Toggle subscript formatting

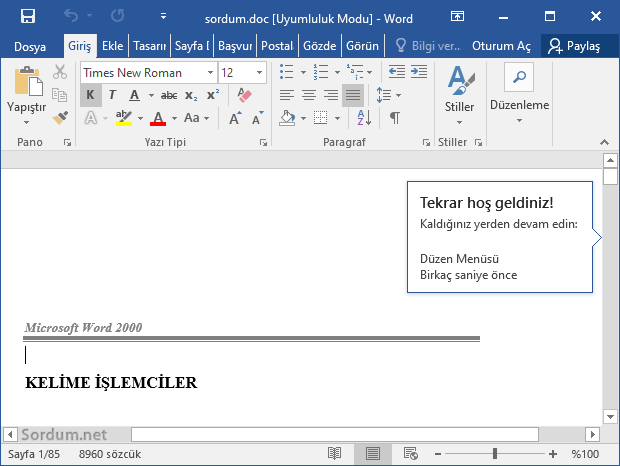(x=191, y=95)
